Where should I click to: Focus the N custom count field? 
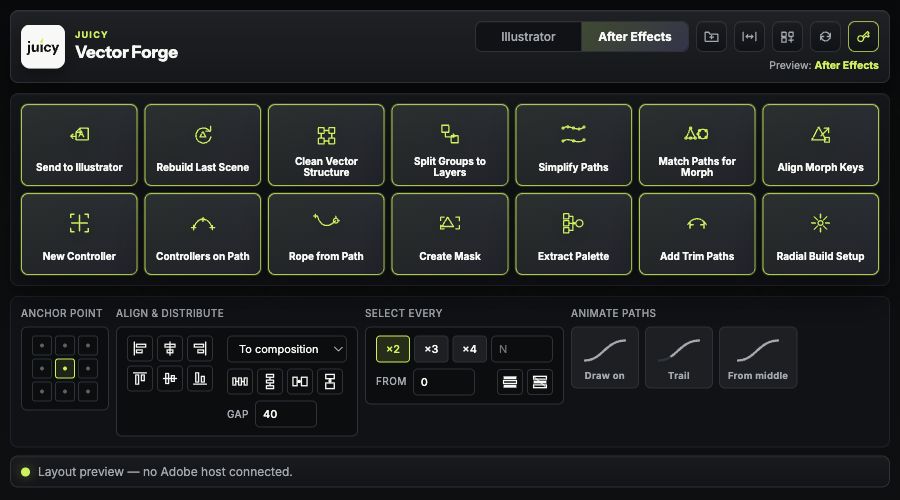(522, 349)
